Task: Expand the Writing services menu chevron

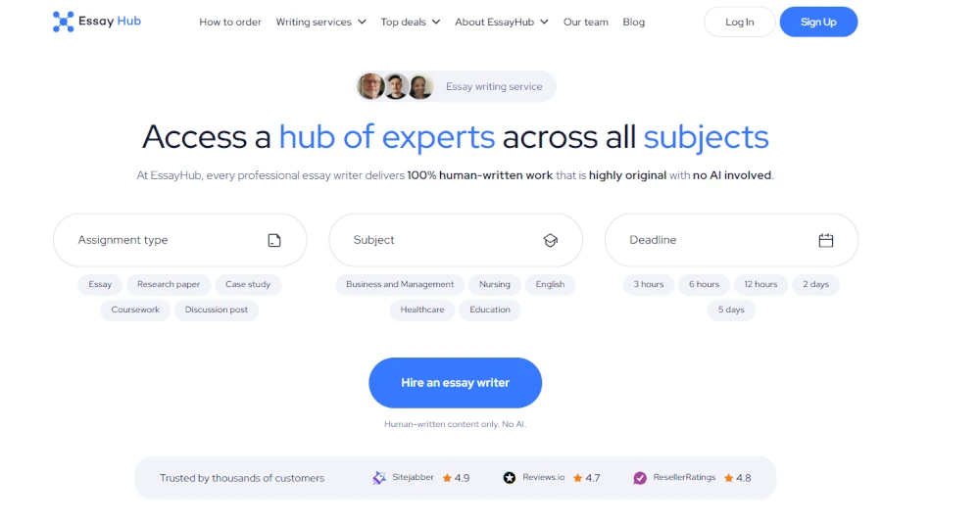Action: coord(362,22)
